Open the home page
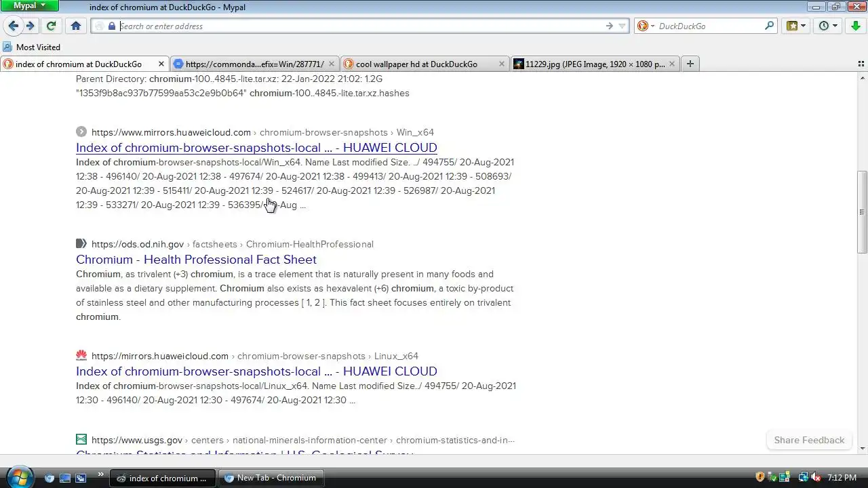The width and height of the screenshot is (868, 488). click(x=76, y=26)
